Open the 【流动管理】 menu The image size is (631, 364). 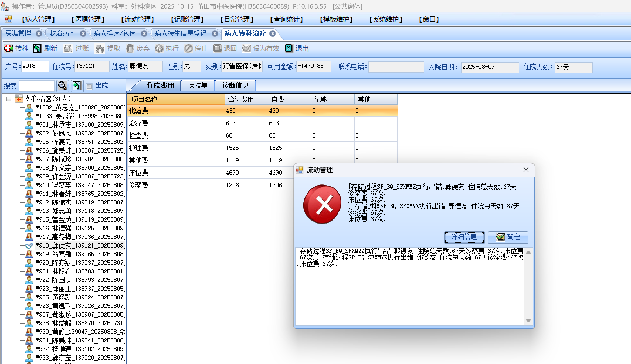(x=137, y=19)
